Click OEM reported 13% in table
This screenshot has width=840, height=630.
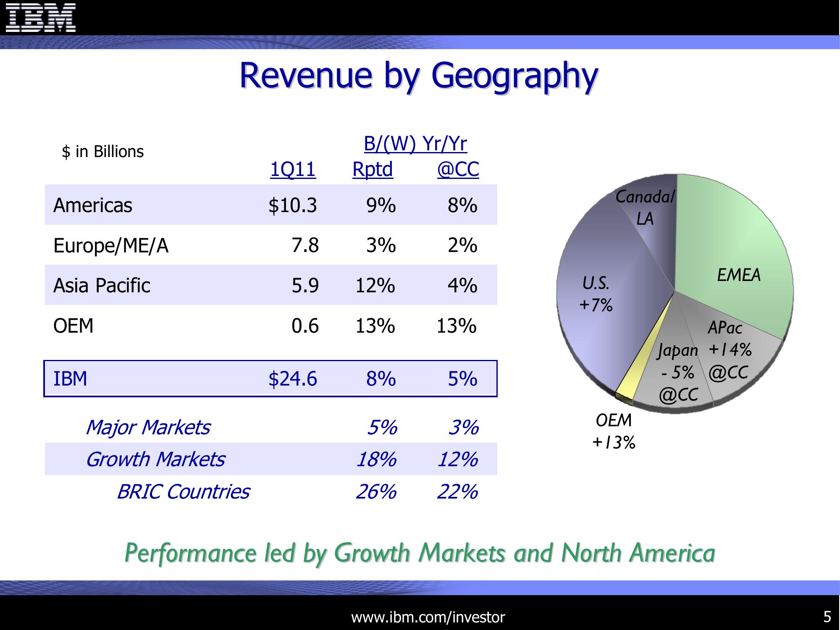[375, 326]
